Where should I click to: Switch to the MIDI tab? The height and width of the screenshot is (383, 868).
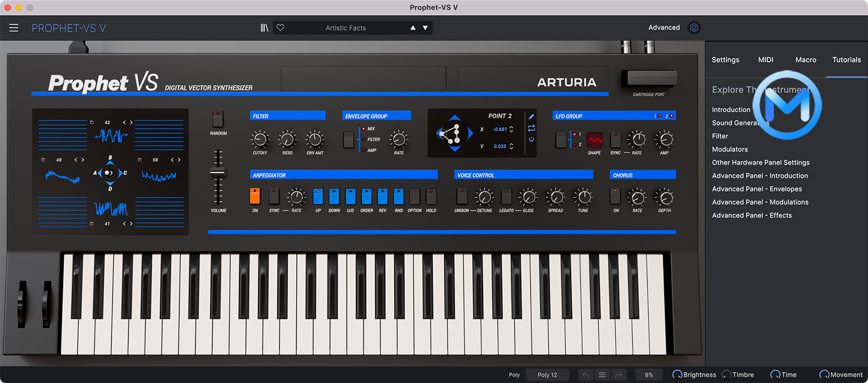pos(765,60)
